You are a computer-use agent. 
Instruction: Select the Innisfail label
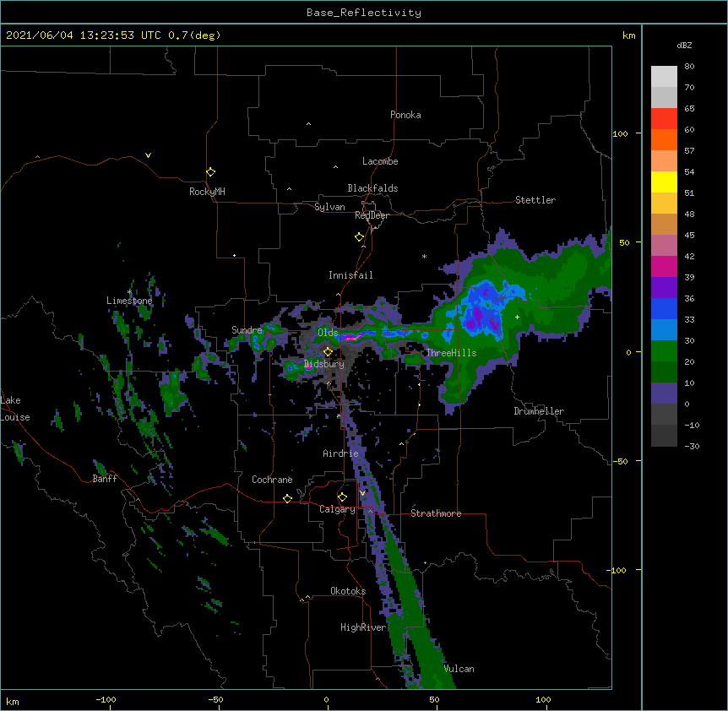[x=350, y=275]
